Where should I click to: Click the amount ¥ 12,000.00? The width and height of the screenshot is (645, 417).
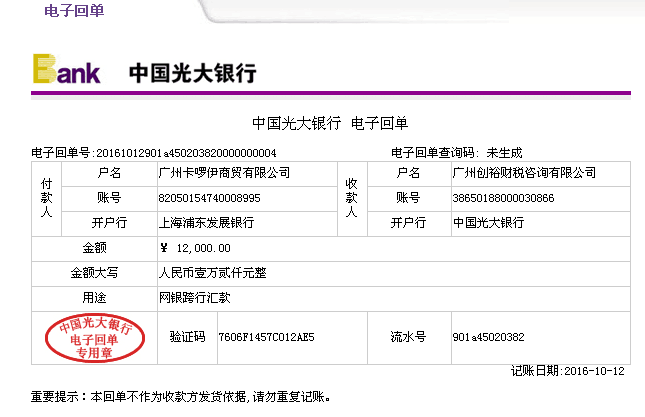(x=196, y=248)
